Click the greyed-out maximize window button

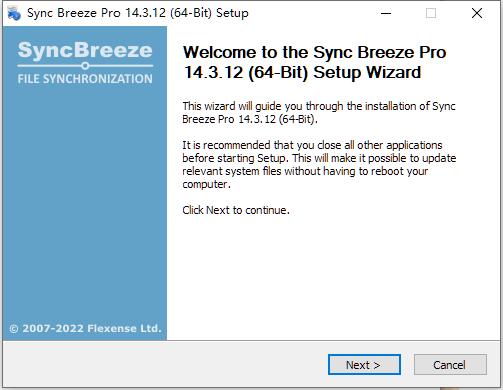coord(431,13)
